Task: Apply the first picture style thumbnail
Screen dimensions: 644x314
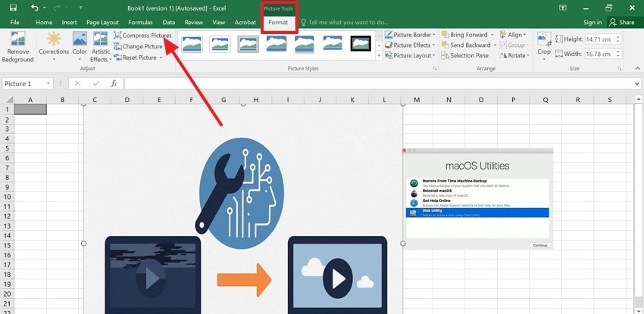Action: pyautogui.click(x=192, y=43)
